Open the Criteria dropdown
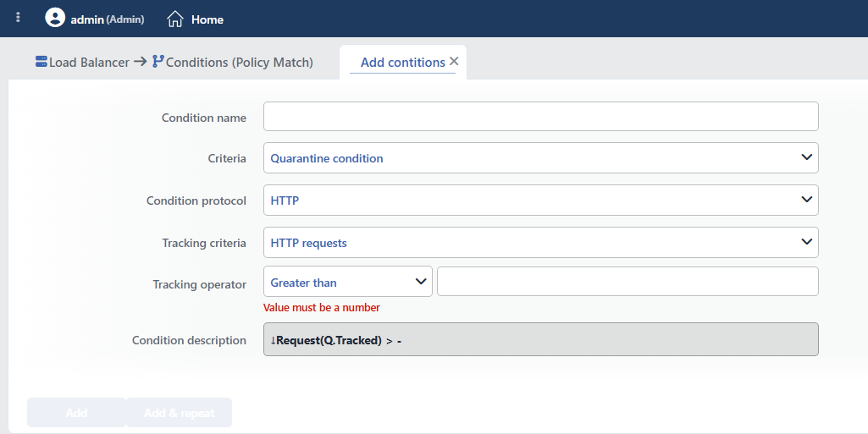 tap(541, 158)
